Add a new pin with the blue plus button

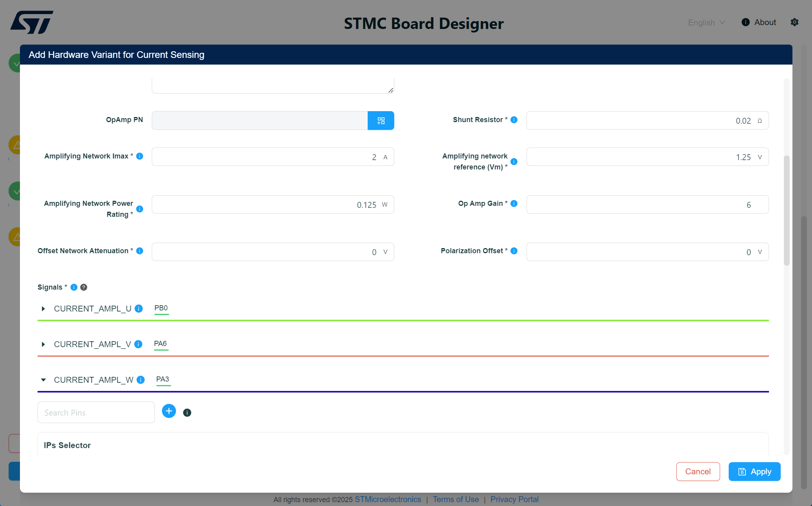(169, 411)
